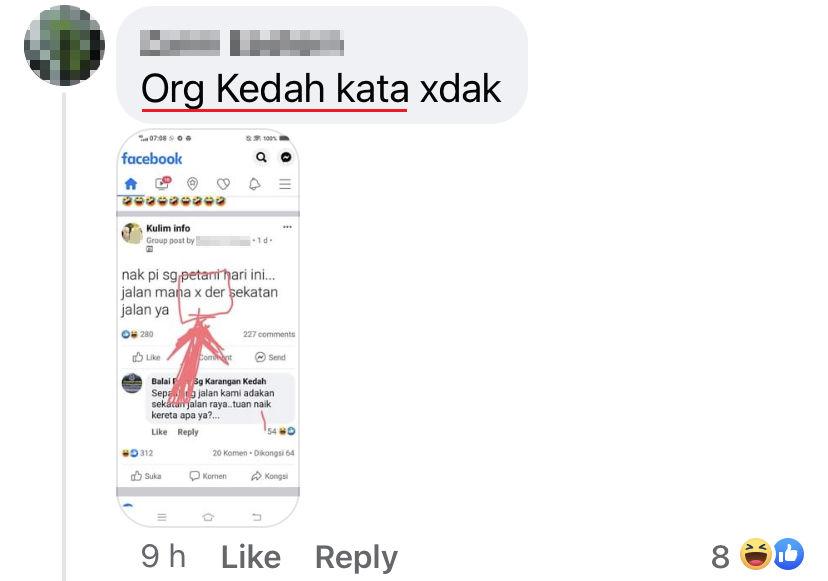Like the comment posted 9 h ago

(251, 557)
